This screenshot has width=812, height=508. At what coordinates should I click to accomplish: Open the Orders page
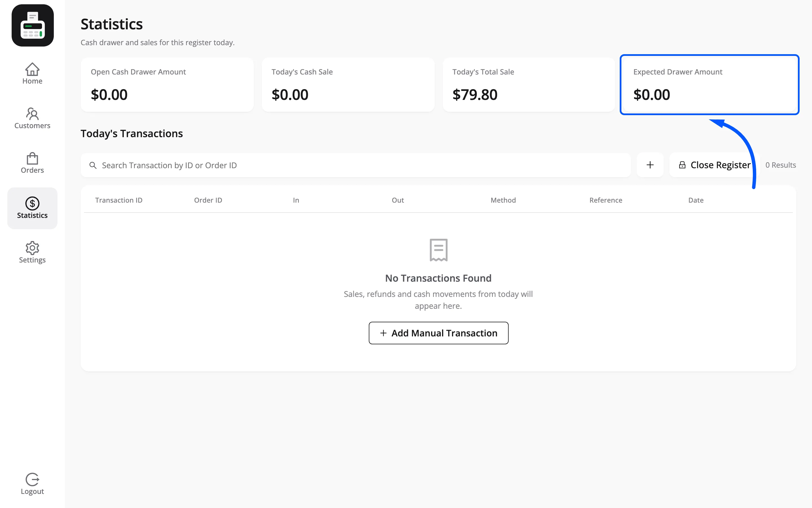coord(32,163)
